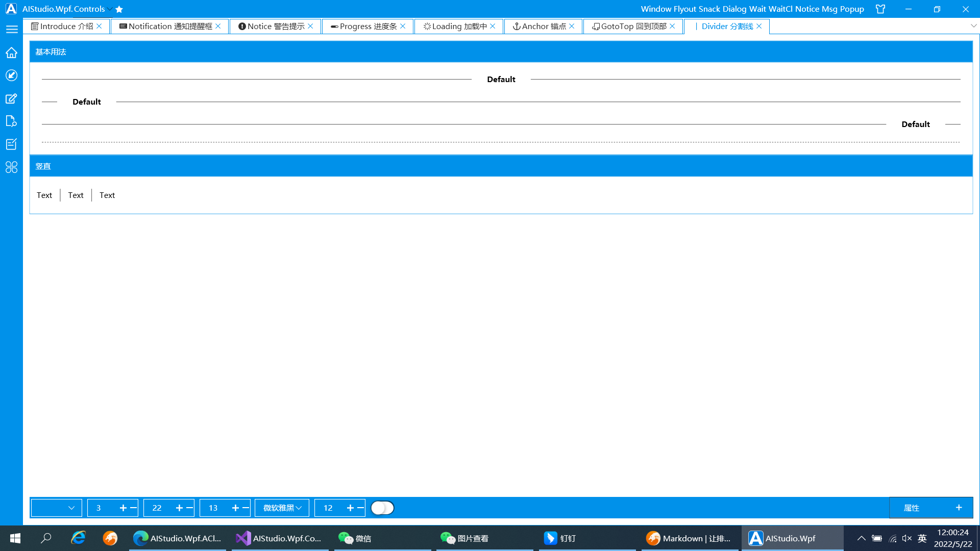The width and height of the screenshot is (980, 551).
Task: Open the empty combo box in bottom bar
Action: pos(56,508)
